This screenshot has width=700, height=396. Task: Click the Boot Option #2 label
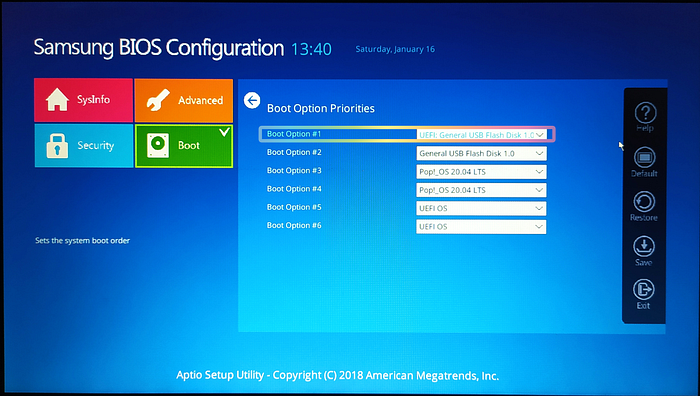[294, 152]
